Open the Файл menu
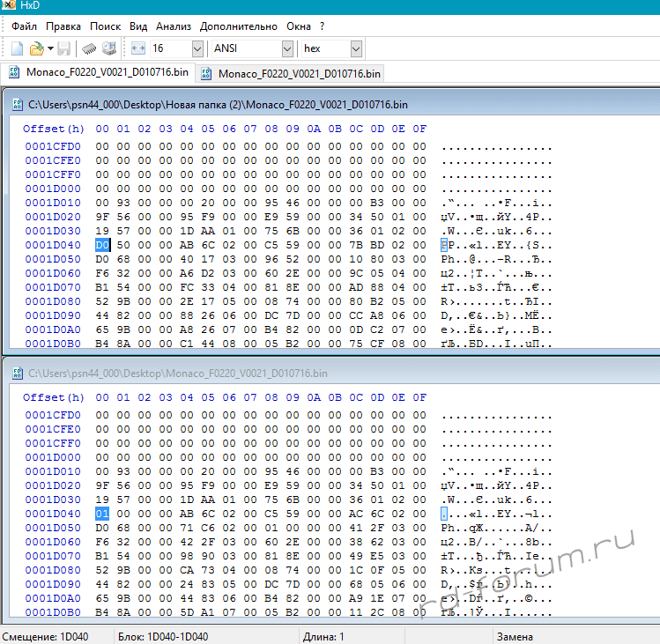This screenshot has height=644, width=660. point(24,26)
